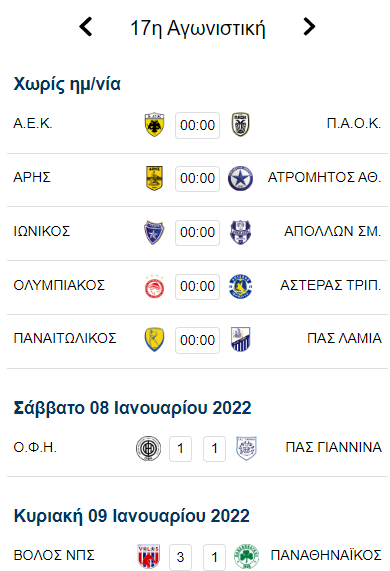The image size is (390, 571).
Task: Open the ΠΑΣ ΓΙΑΝΝΙΝΑ team link
Action: [333, 447]
